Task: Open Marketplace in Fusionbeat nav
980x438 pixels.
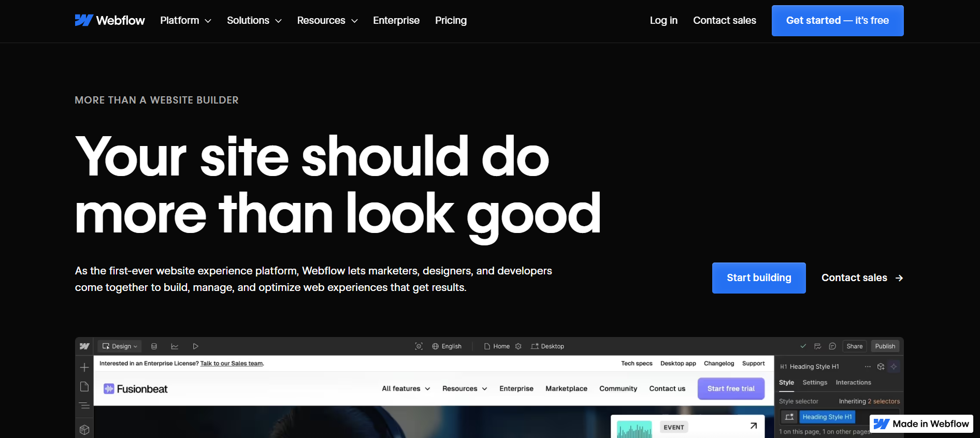Action: [566, 389]
